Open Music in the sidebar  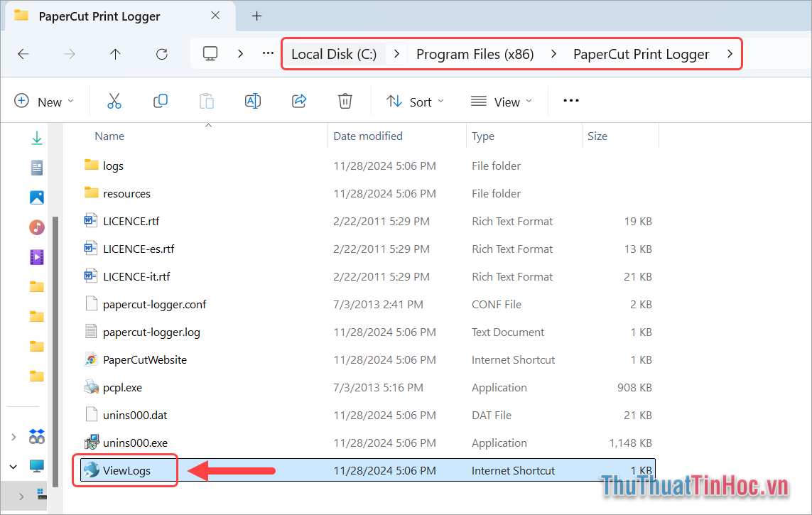pos(37,227)
